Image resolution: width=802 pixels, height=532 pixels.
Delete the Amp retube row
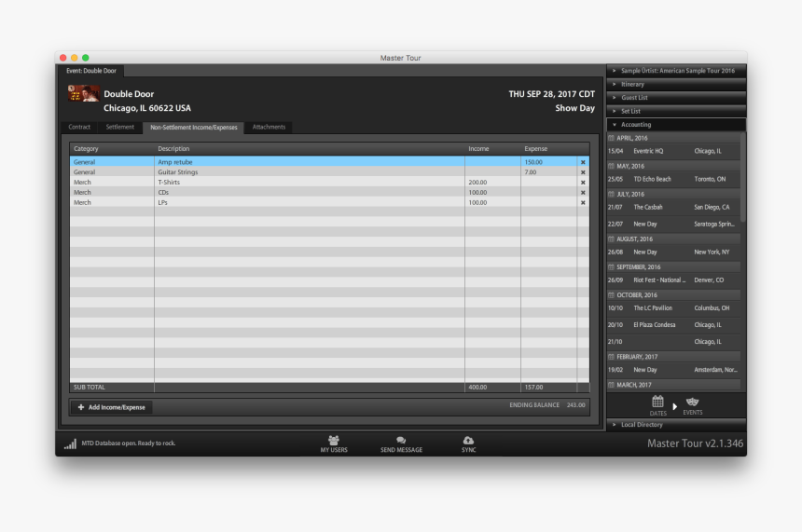click(583, 162)
